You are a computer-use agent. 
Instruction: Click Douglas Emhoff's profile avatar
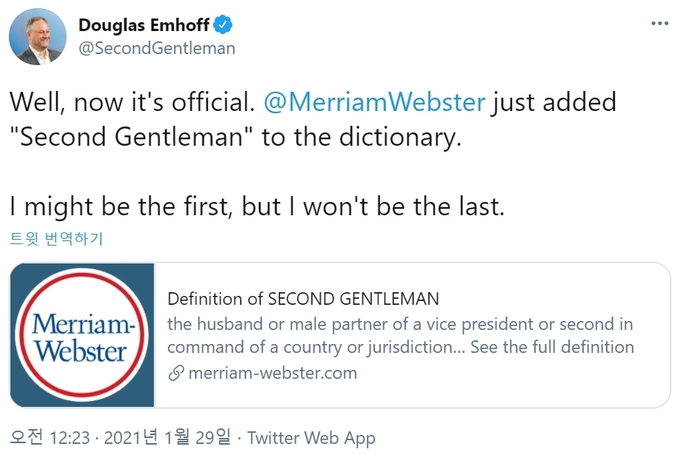(38, 36)
